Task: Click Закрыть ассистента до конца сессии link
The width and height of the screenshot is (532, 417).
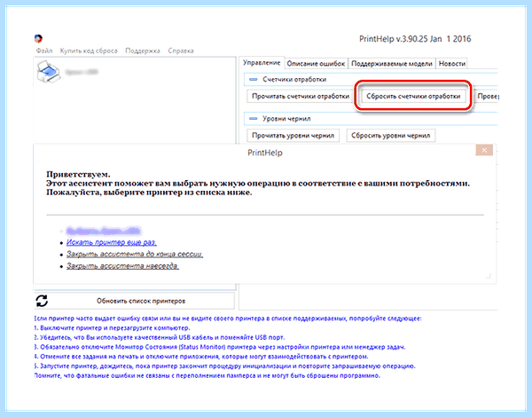Action: [135, 254]
